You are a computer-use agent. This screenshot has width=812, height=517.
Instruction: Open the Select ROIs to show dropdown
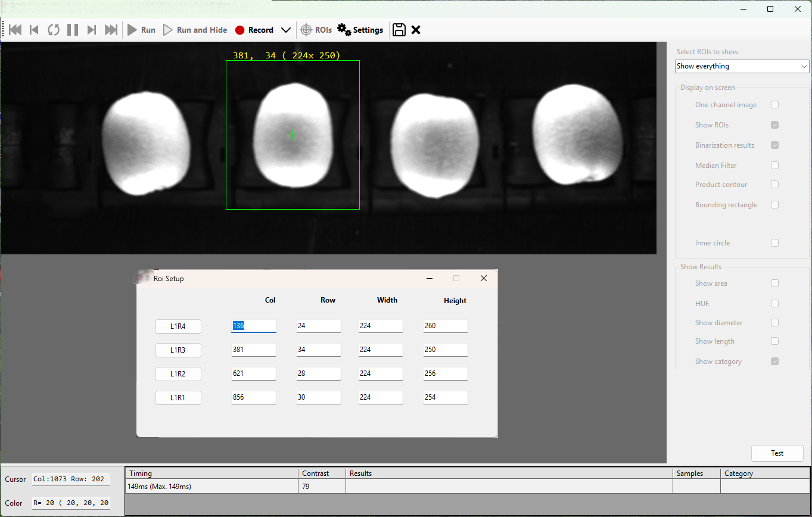click(742, 66)
